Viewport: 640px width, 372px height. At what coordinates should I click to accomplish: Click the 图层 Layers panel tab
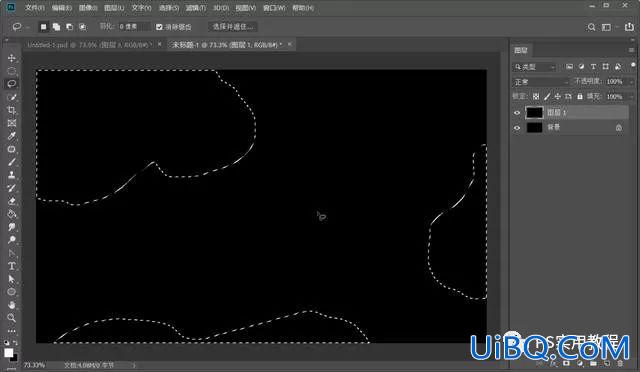(x=521, y=50)
